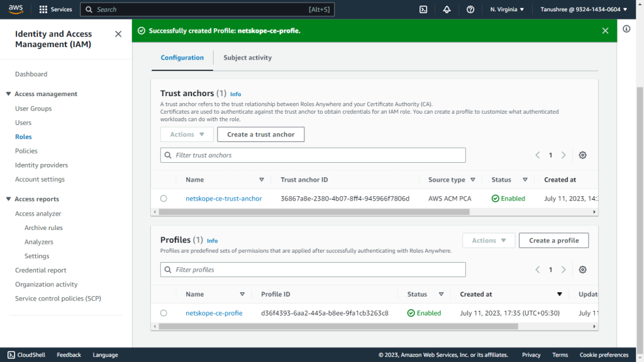Open Identity providers in the sidebar

(42, 165)
